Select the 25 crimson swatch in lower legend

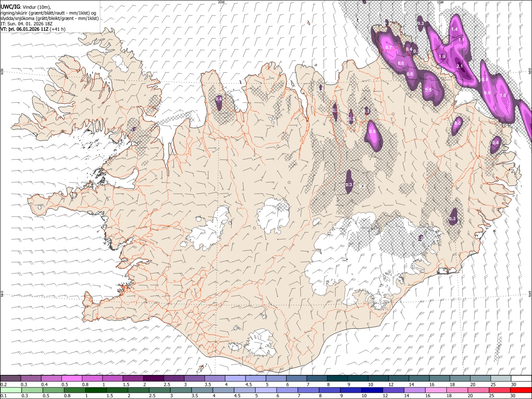click(500, 390)
